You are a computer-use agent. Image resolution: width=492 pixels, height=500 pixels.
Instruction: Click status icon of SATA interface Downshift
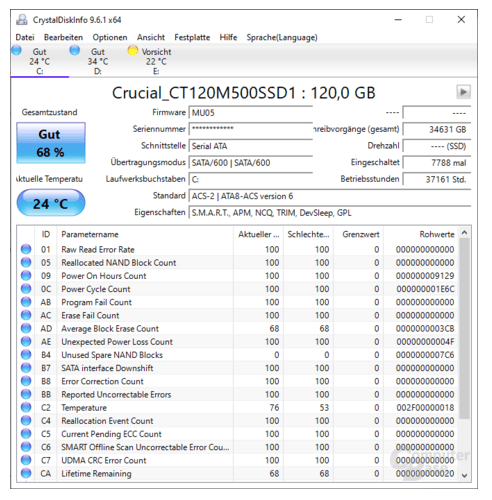[x=26, y=368]
